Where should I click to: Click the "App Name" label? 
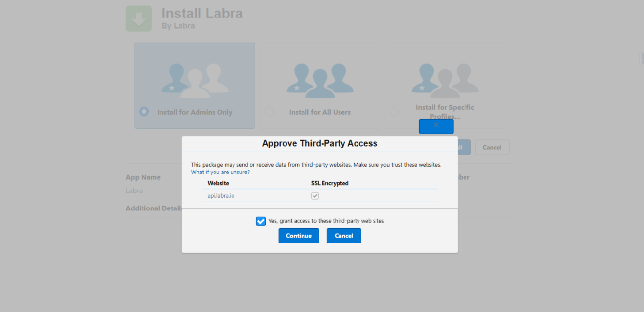pos(143,177)
